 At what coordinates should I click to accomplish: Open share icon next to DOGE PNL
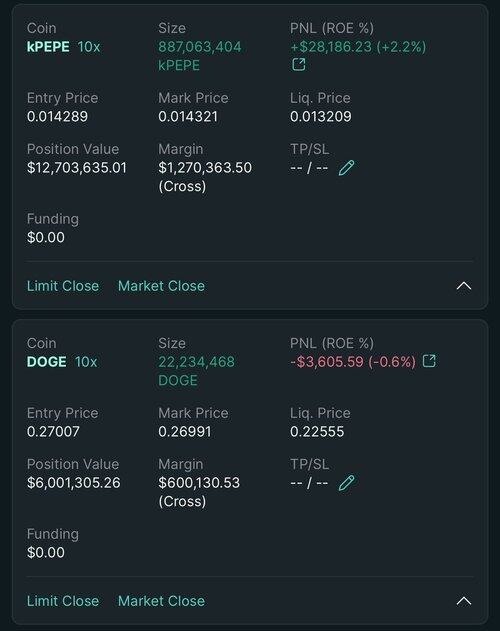(x=429, y=361)
